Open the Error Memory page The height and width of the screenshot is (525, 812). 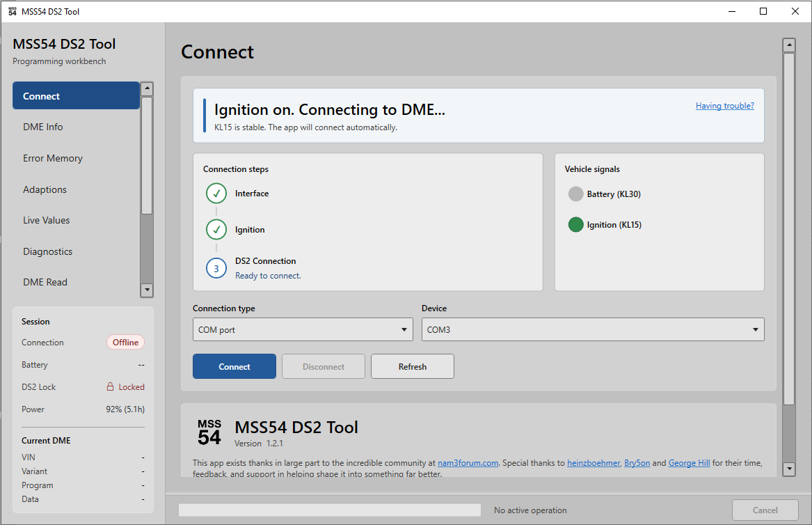76,158
